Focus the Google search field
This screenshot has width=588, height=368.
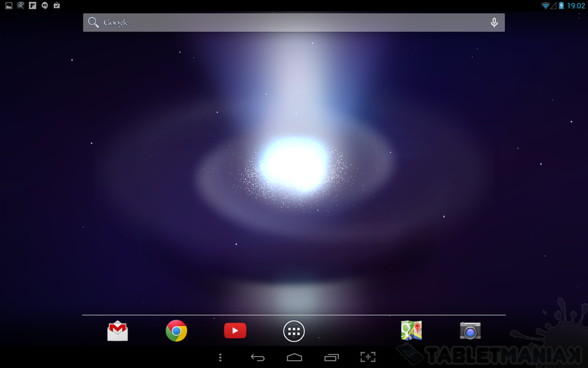click(x=293, y=22)
